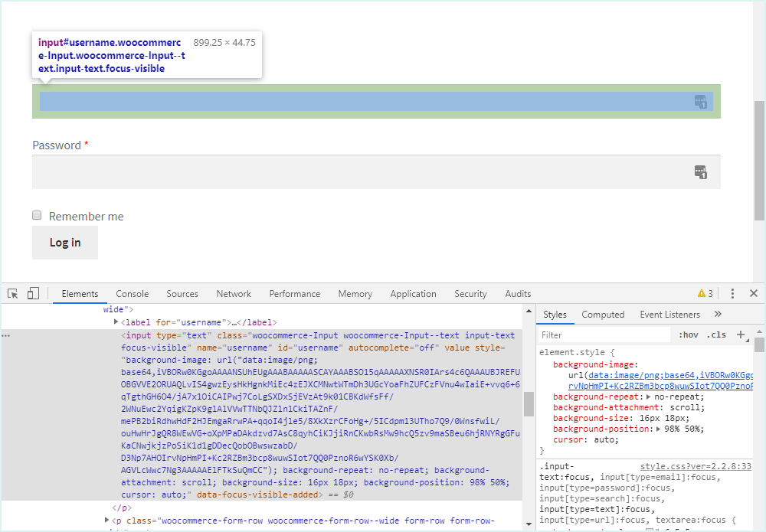766x532 pixels.
Task: Click the cursor: auto declaration
Action: pyautogui.click(x=586, y=439)
